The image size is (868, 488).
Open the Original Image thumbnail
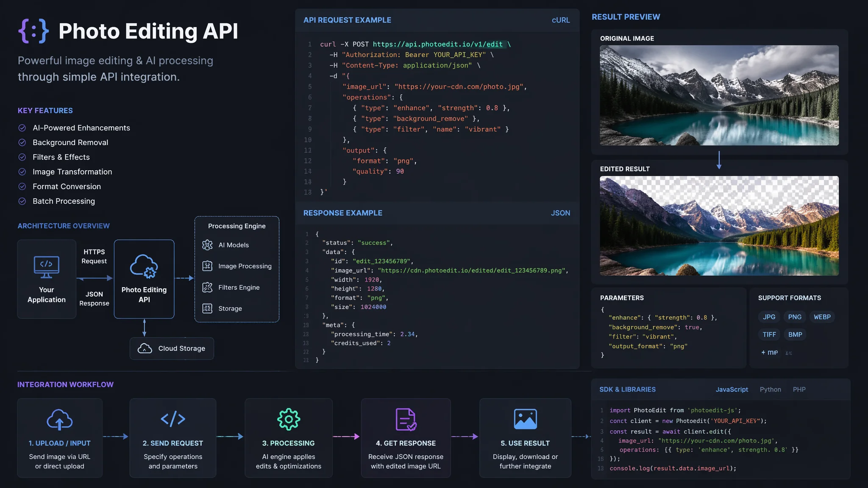(x=719, y=95)
